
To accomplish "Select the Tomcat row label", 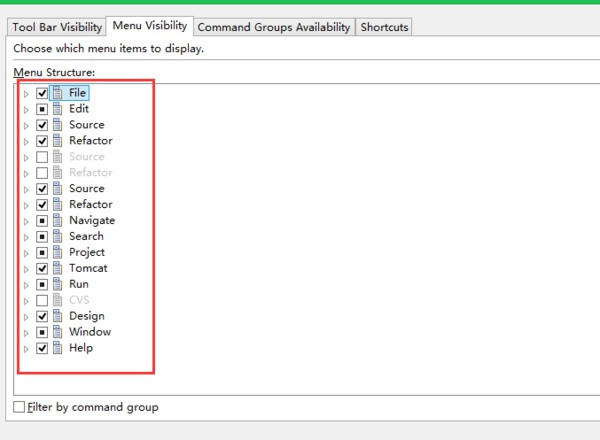I will pyautogui.click(x=88, y=269).
